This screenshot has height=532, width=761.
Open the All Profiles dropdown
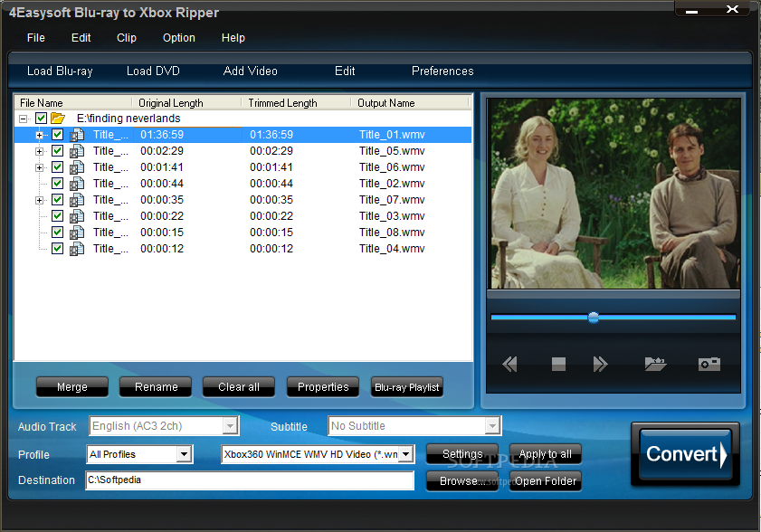pyautogui.click(x=184, y=454)
